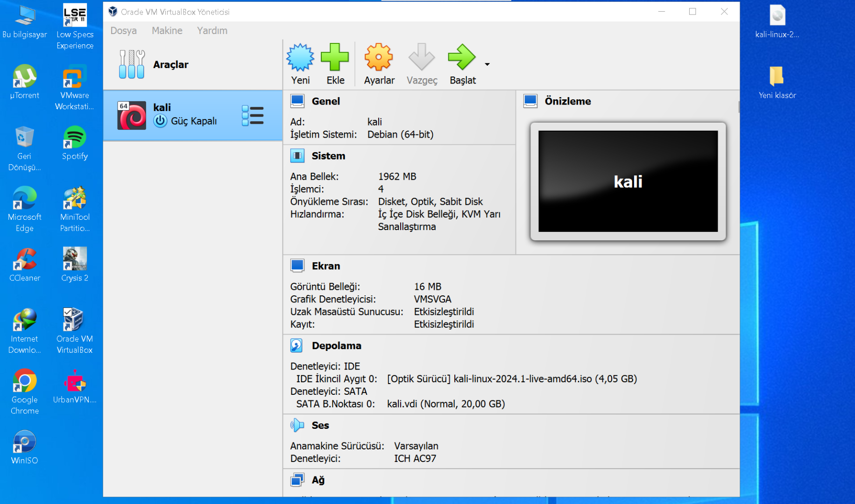Open Ağ section header link

[x=318, y=480]
